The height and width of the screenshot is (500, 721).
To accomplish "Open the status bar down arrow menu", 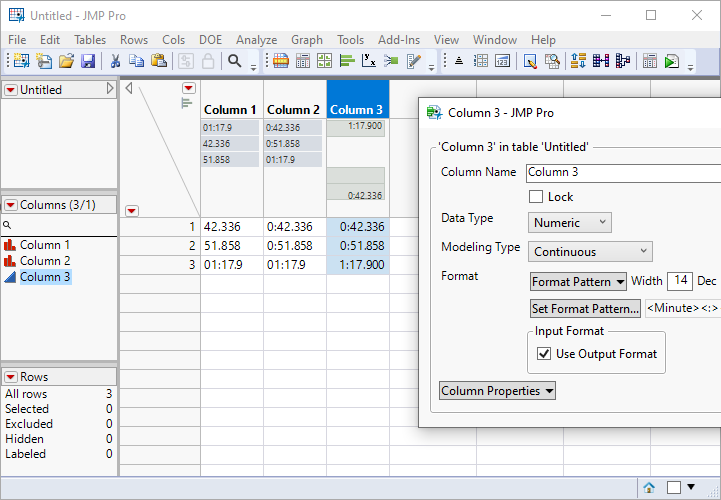I will 691,487.
